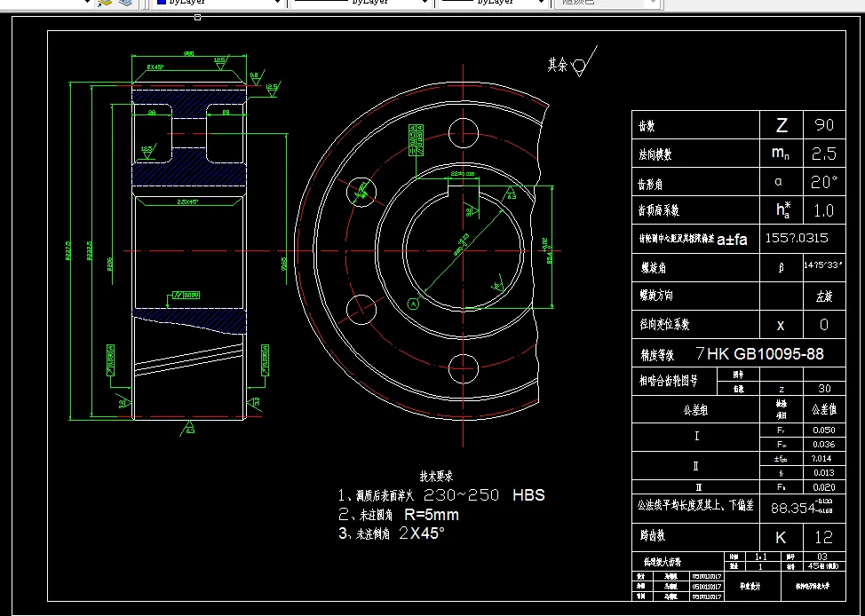
Task: Select tolerance value "0.036" for Fw
Action: (824, 444)
